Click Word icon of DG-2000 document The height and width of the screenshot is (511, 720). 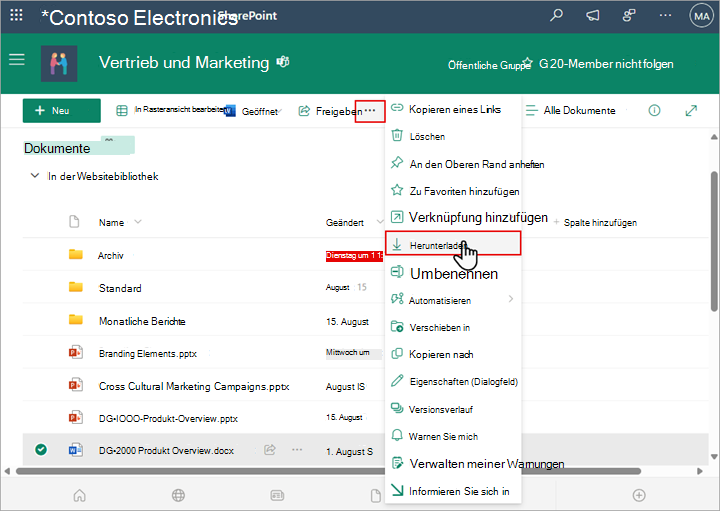[x=76, y=450]
